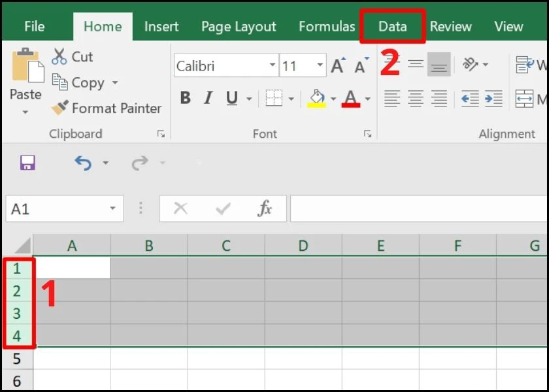549x392 pixels.
Task: Apply cell borders icon
Action: click(274, 99)
